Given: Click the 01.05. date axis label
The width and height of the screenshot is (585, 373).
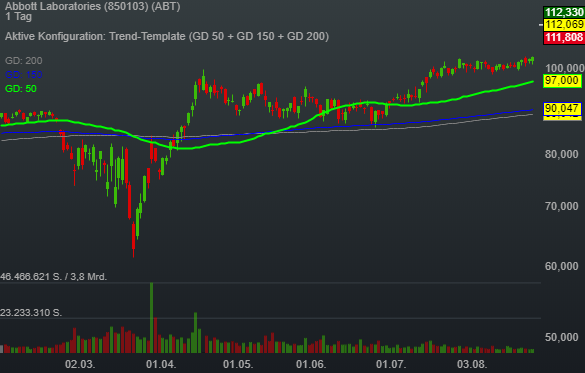Looking at the screenshot, I should click(238, 364).
